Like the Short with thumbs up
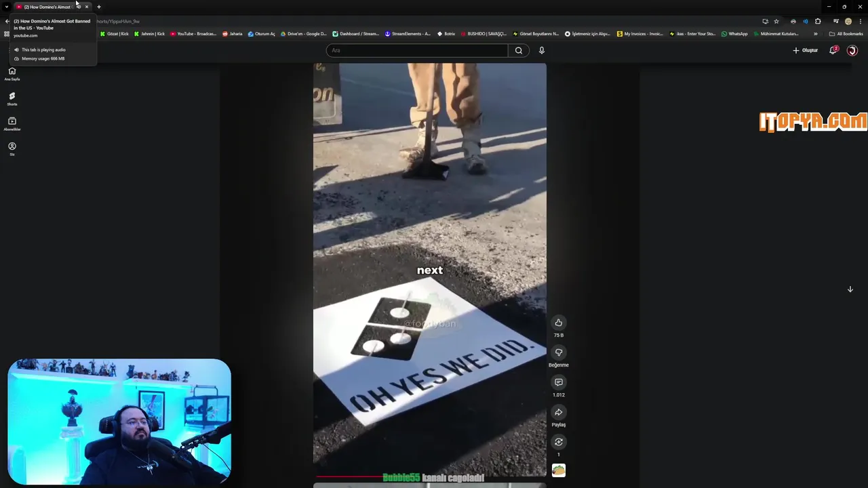Screen dimensions: 868x488 (558, 323)
